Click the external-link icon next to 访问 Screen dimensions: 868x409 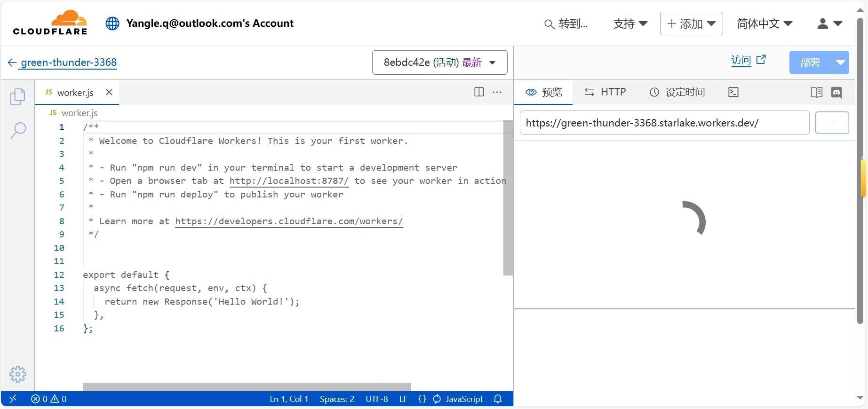point(761,60)
